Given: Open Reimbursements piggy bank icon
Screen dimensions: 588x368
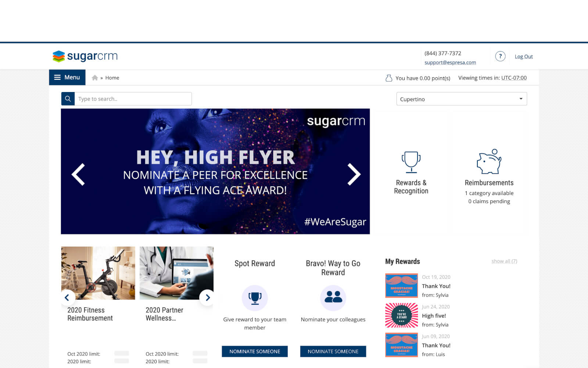Looking at the screenshot, I should click(489, 162).
